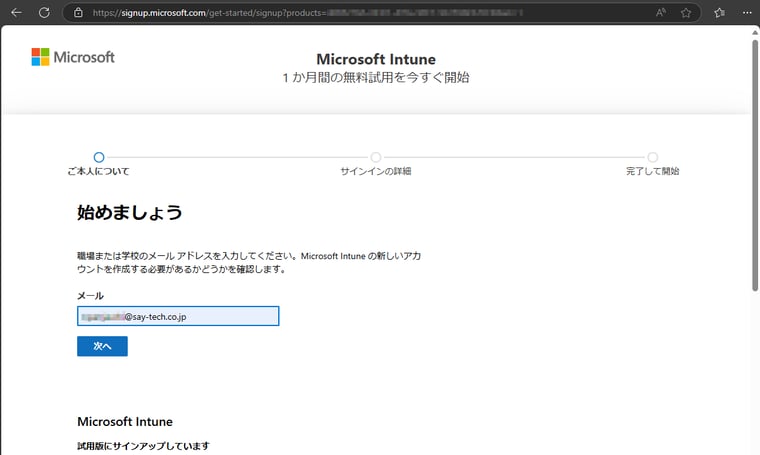The width and height of the screenshot is (760, 455).
Task: Click the 完了して開始 step label
Action: [x=653, y=172]
